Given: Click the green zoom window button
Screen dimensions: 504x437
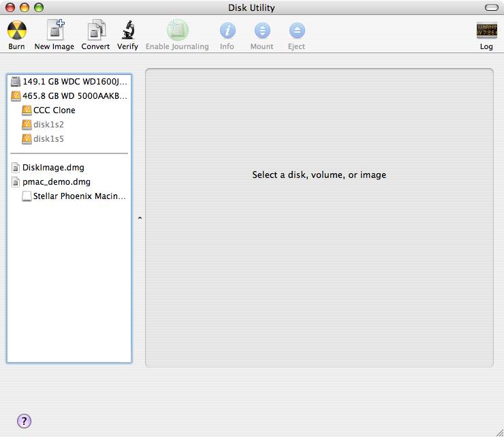Looking at the screenshot, I should pyautogui.click(x=39, y=7).
